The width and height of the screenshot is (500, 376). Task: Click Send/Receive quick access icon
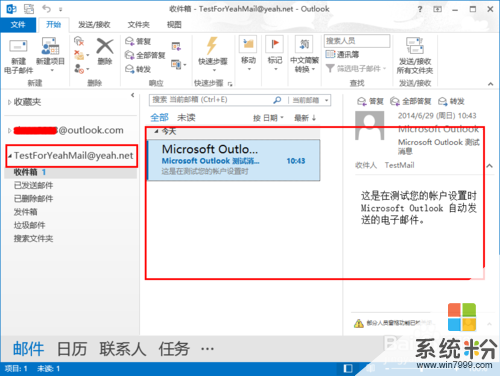point(29,9)
